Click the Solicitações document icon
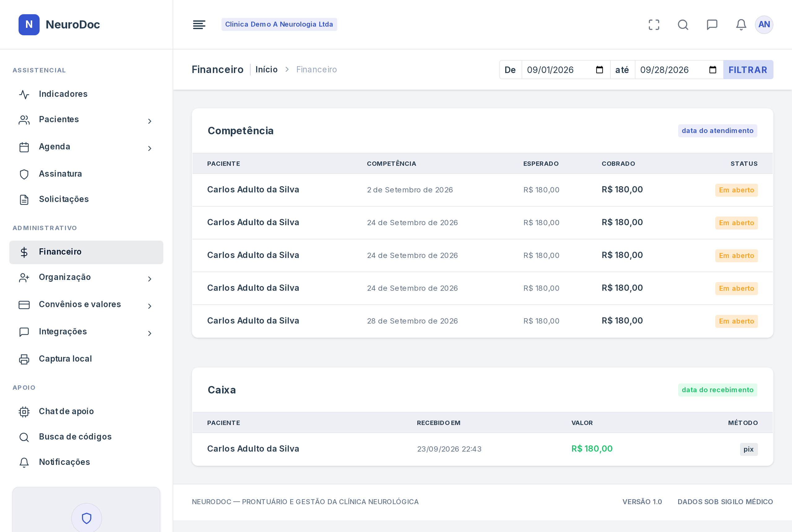This screenshot has height=532, width=792. [24, 199]
